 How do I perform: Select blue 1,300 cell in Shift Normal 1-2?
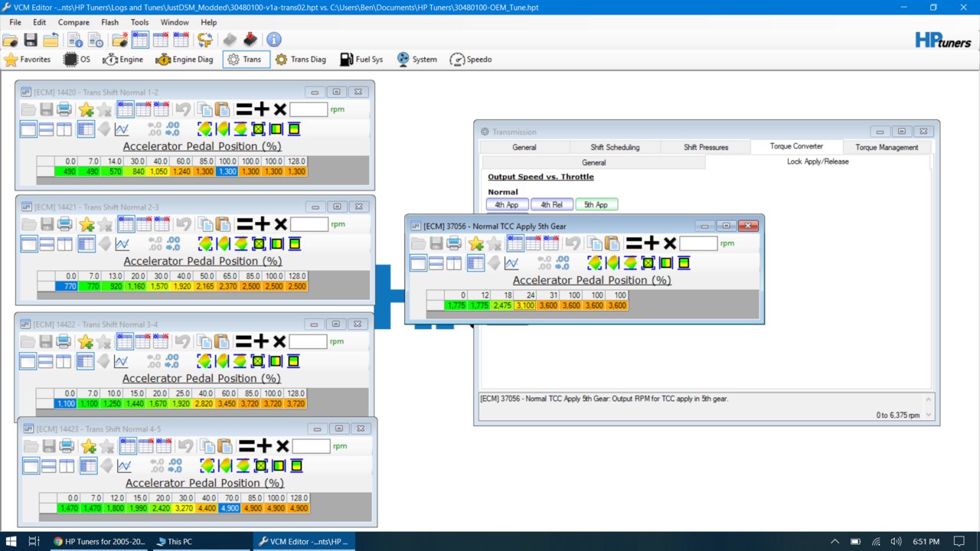[x=227, y=171]
